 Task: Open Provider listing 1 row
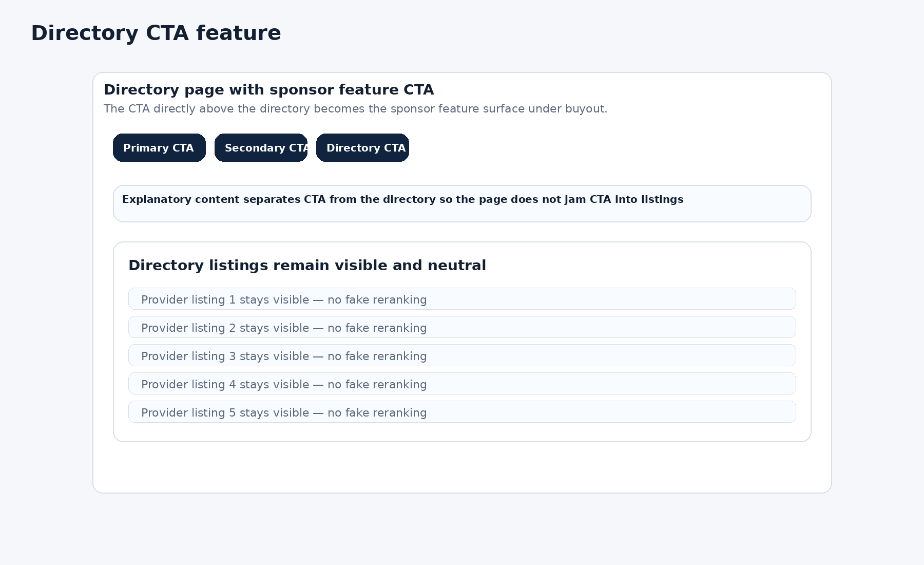coord(462,299)
